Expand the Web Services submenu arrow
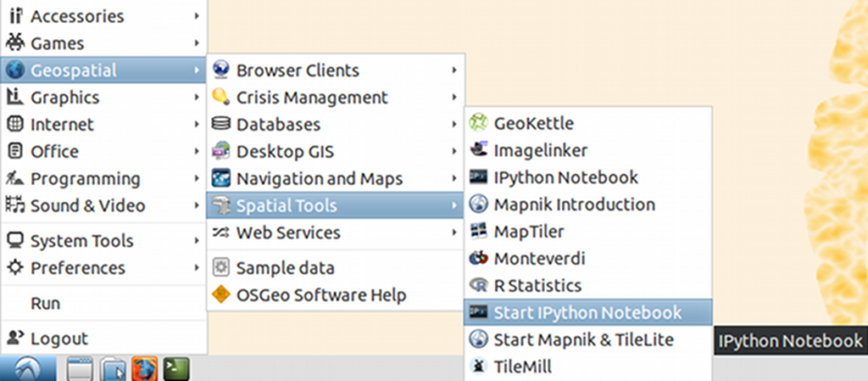This screenshot has width=868, height=381. coord(455,233)
